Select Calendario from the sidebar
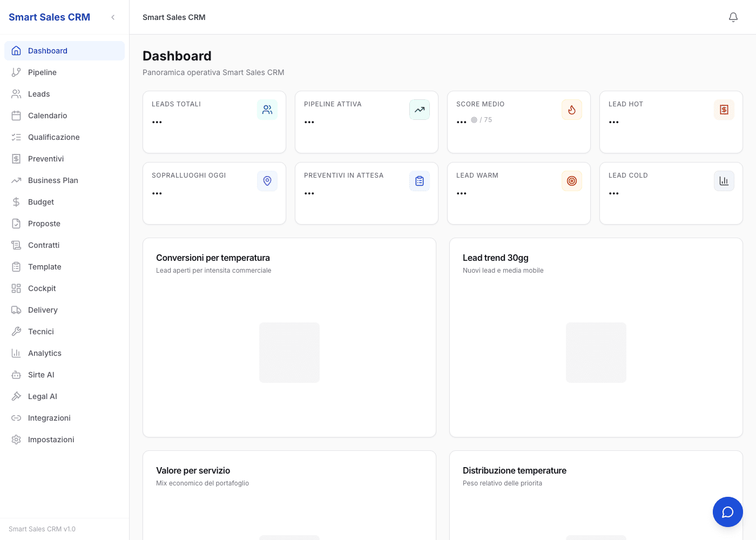 click(x=64, y=116)
